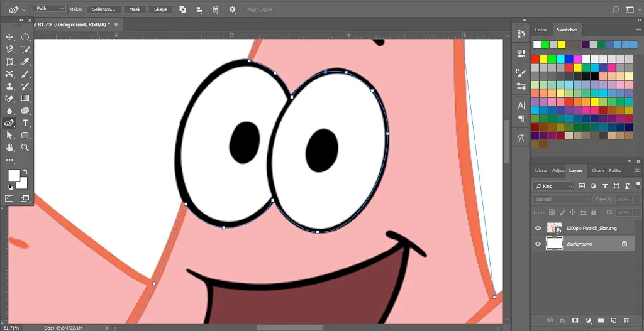
Task: Select the Move tool
Action: 9,37
